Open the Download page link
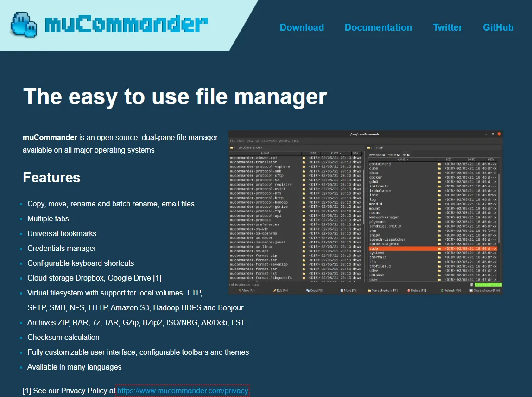Screen dimensions: 532x397 (x=302, y=27)
